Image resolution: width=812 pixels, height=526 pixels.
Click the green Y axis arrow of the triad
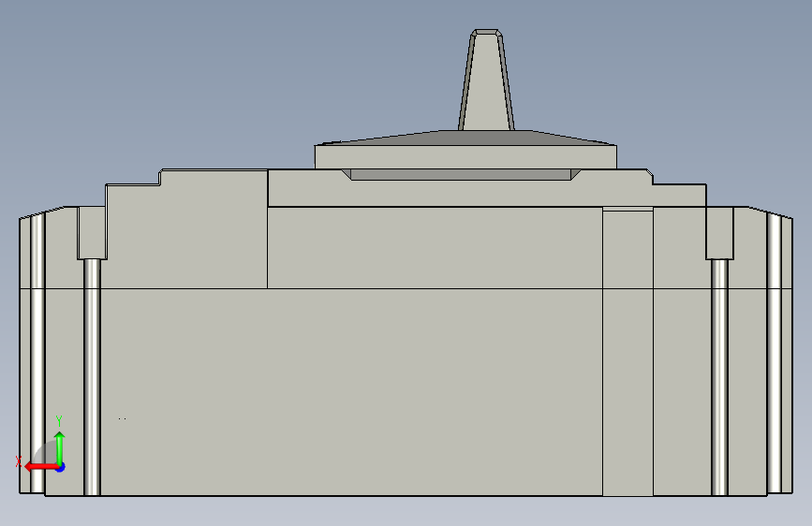pos(60,447)
